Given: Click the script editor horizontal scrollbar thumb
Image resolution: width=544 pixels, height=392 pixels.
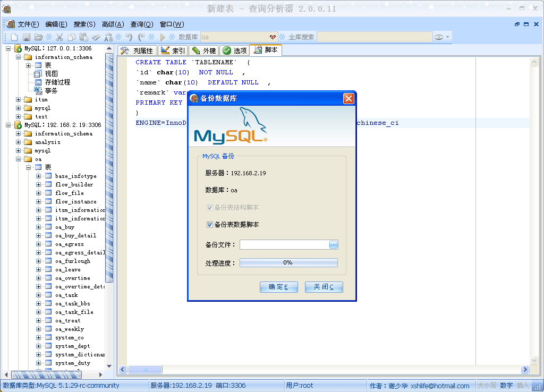Looking at the screenshot, I should pos(144,370).
